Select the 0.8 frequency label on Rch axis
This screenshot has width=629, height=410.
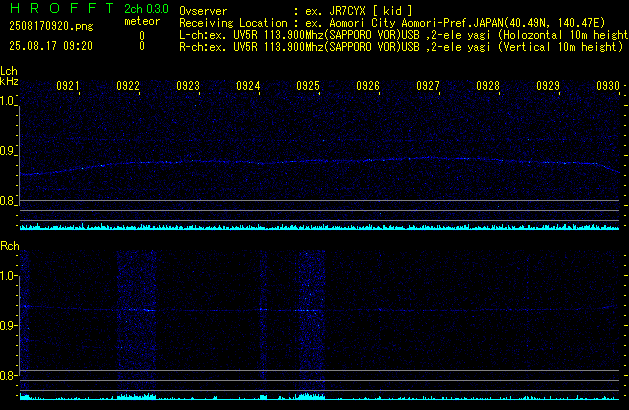[7, 375]
